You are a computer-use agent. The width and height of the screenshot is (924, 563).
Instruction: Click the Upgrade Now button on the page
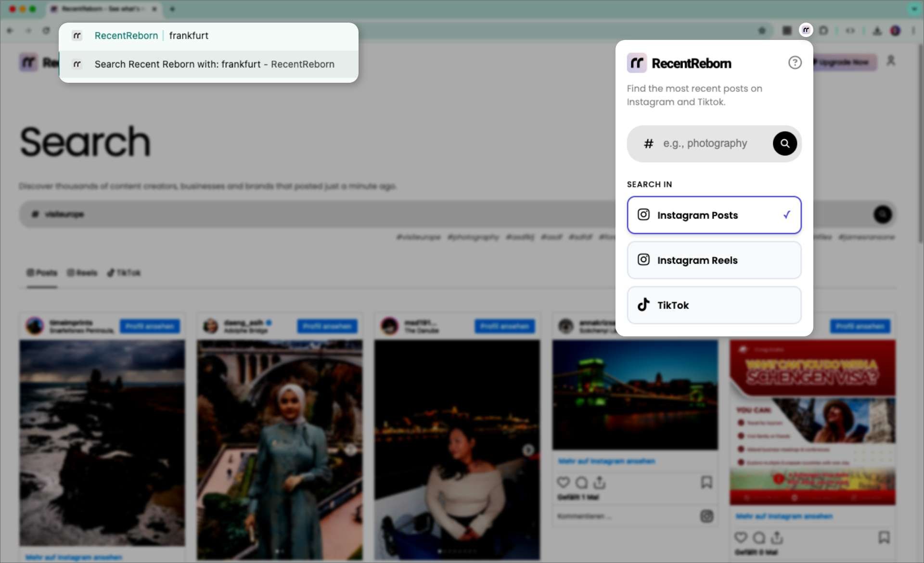(x=845, y=62)
